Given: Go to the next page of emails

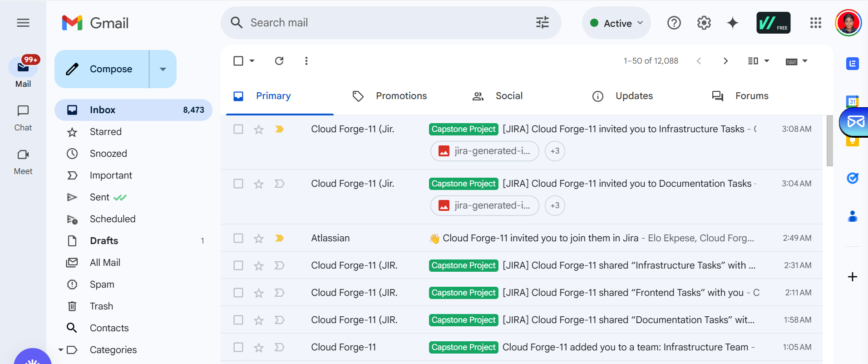Looking at the screenshot, I should click(x=726, y=61).
